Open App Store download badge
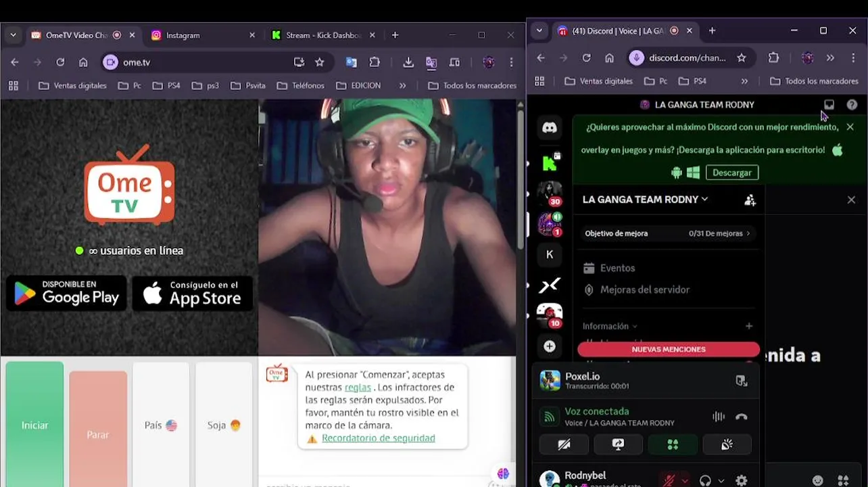 pos(193,294)
